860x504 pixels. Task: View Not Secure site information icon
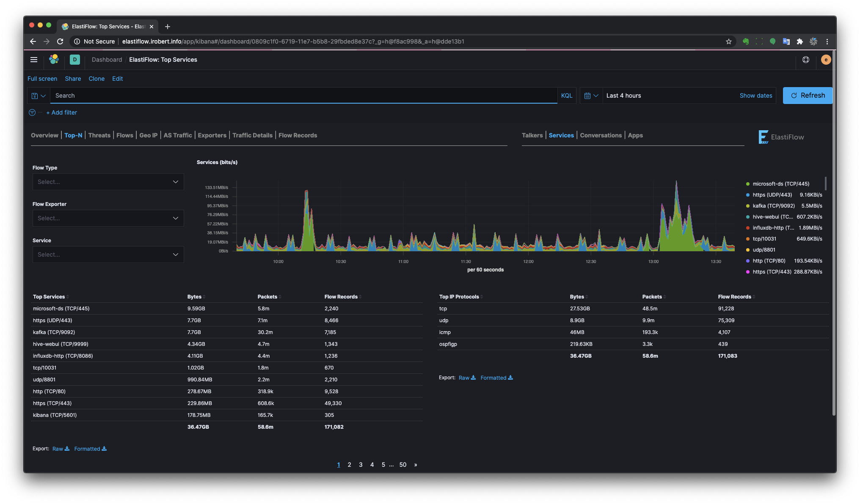pyautogui.click(x=77, y=41)
